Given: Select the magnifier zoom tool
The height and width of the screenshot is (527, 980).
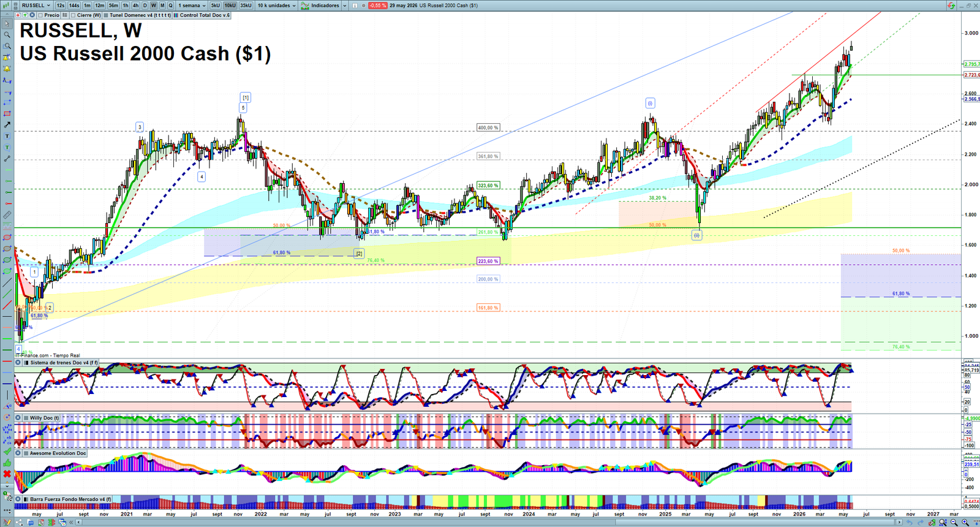Looking at the screenshot, I should pos(7,35).
